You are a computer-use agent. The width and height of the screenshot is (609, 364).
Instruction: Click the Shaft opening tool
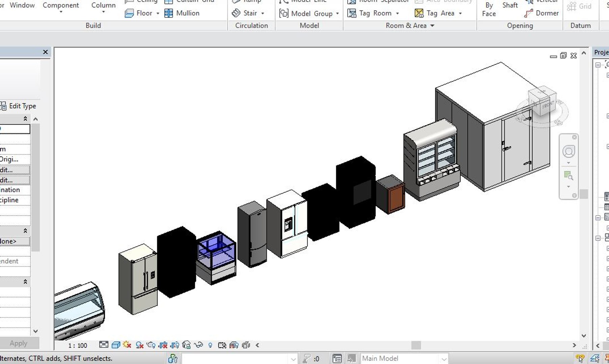pyautogui.click(x=510, y=6)
